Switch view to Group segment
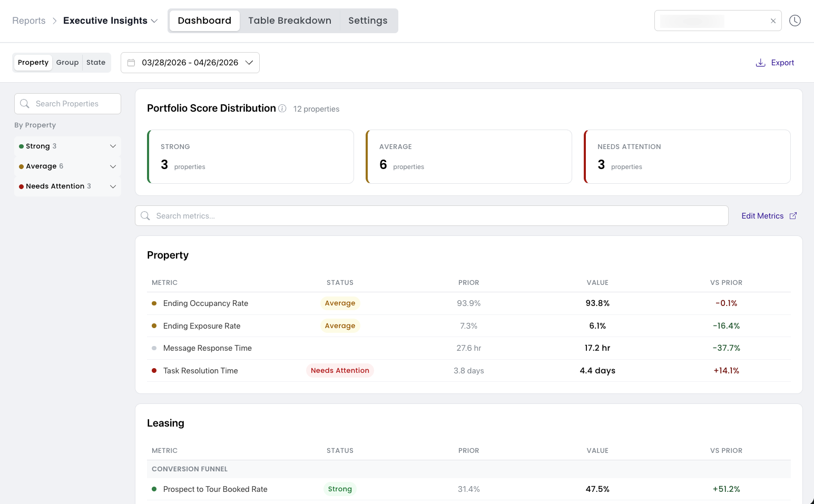The width and height of the screenshot is (814, 504). pos(67,63)
